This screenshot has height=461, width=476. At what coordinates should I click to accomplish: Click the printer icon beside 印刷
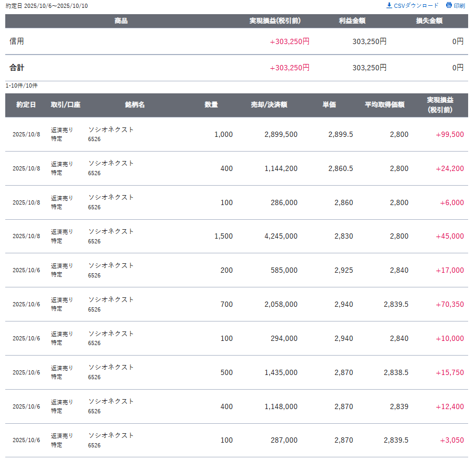tap(449, 6)
